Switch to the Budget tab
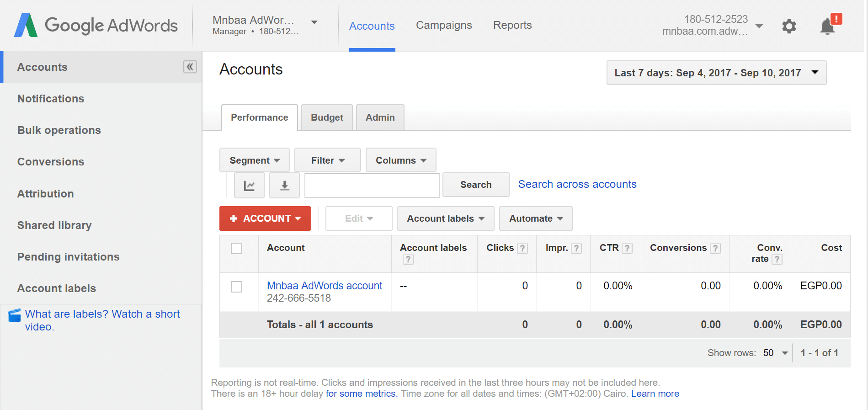The height and width of the screenshot is (410, 868). click(x=327, y=117)
